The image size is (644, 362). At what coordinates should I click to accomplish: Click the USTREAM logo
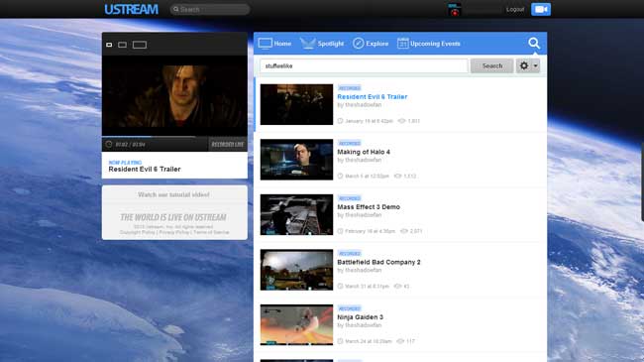tap(131, 9)
